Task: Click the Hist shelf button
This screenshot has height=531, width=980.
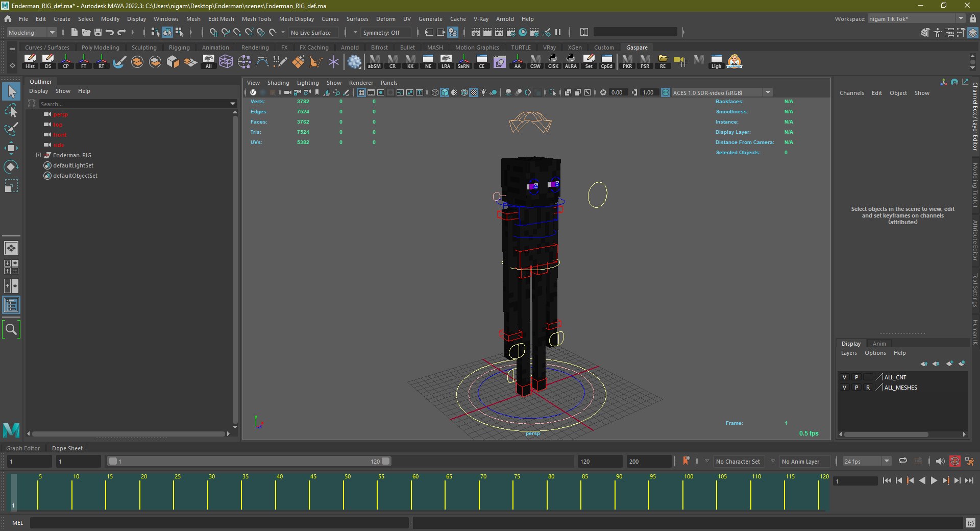Action: click(x=30, y=61)
